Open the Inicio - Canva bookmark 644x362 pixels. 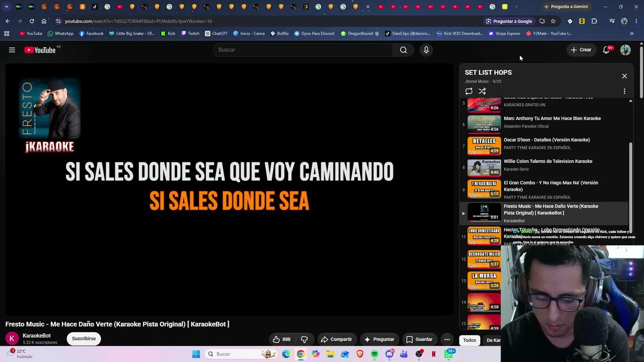point(249,34)
